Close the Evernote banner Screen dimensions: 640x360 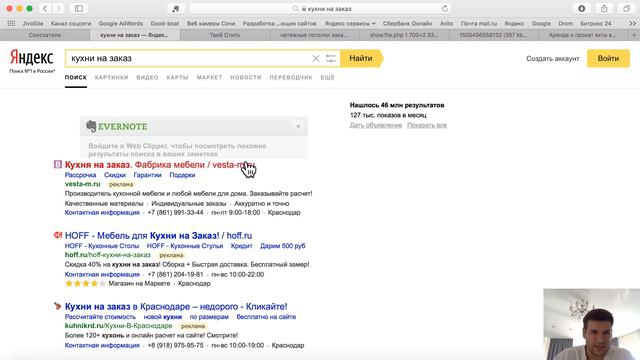tap(298, 127)
